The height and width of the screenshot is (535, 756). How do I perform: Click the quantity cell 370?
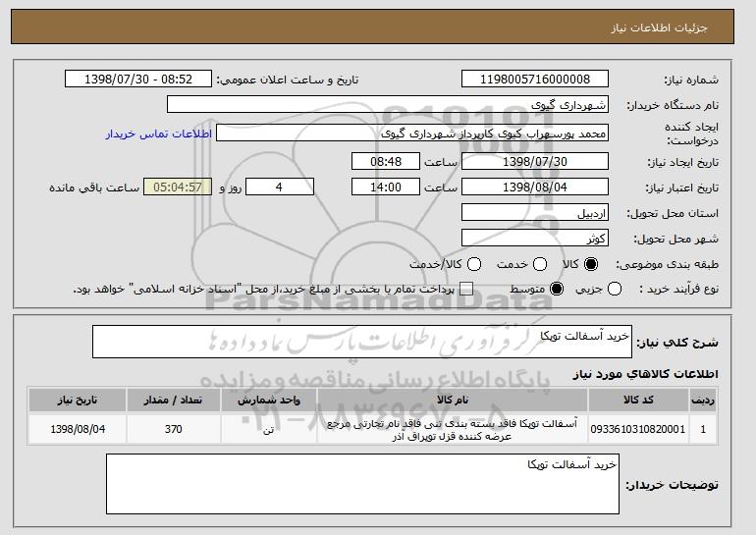(173, 429)
